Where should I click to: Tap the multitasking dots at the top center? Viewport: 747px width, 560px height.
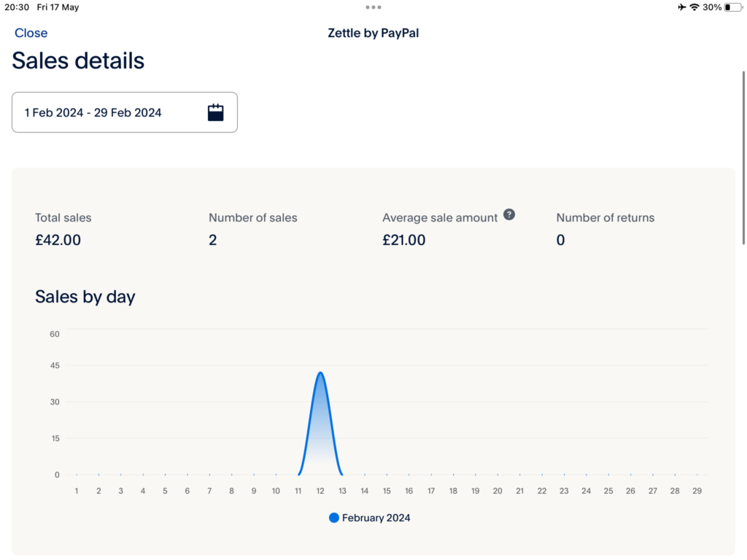pyautogui.click(x=373, y=7)
